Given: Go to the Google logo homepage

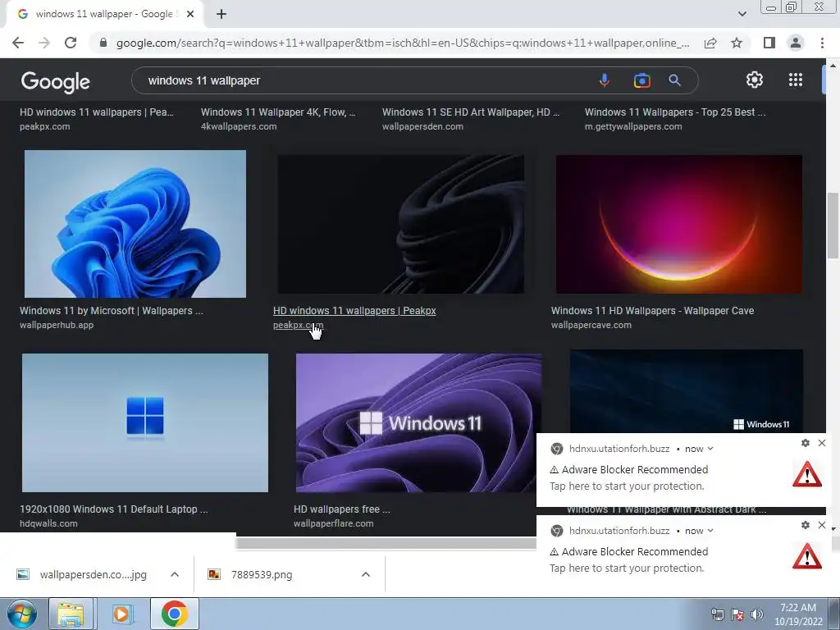Looking at the screenshot, I should point(55,81).
